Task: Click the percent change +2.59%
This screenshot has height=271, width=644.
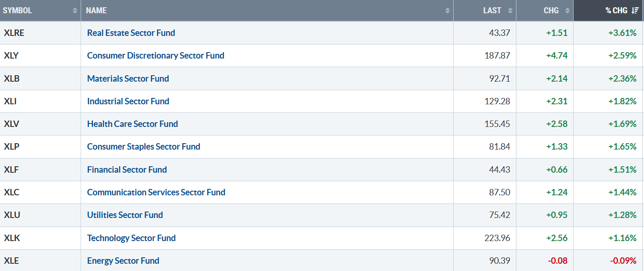Action: 622,56
